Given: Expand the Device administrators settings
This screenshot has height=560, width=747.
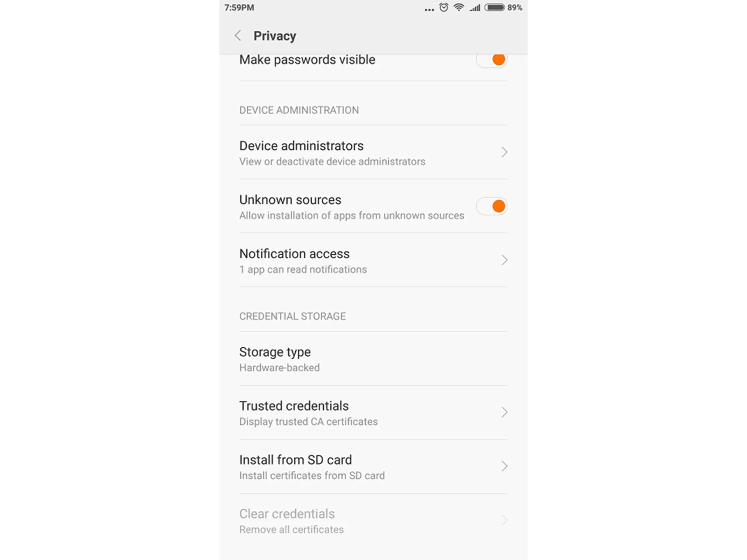Looking at the screenshot, I should (x=373, y=152).
